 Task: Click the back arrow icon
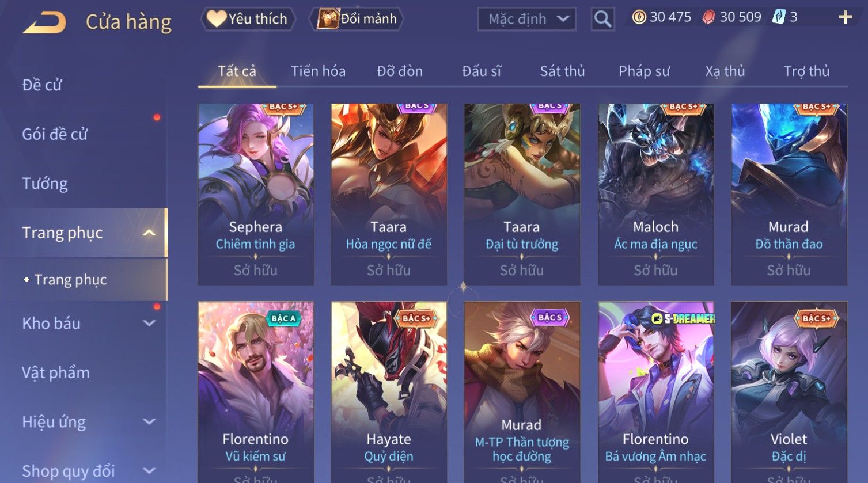pyautogui.click(x=44, y=22)
